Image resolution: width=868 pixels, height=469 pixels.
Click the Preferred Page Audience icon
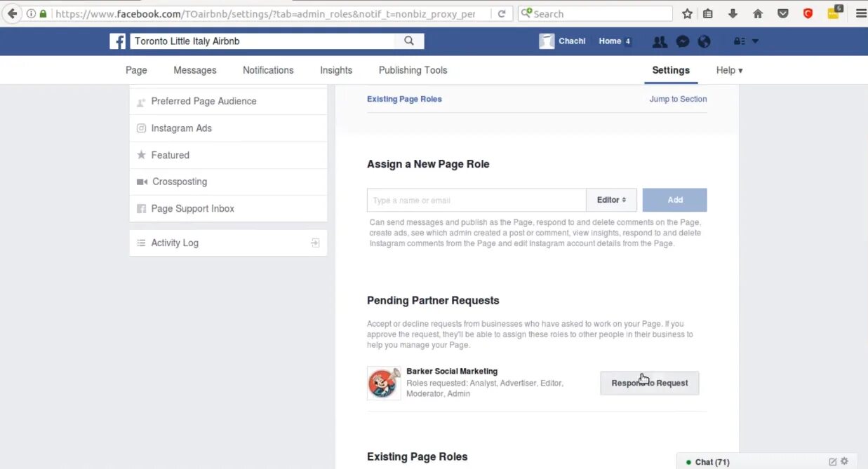point(141,102)
